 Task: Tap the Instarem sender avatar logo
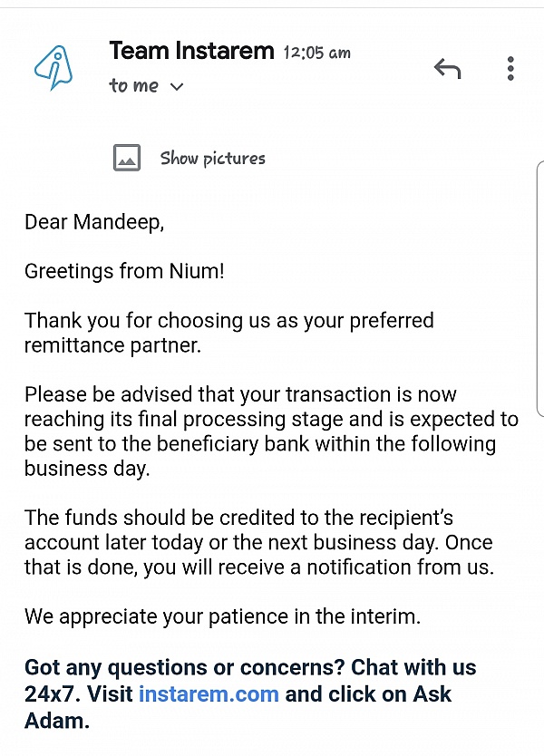53,68
